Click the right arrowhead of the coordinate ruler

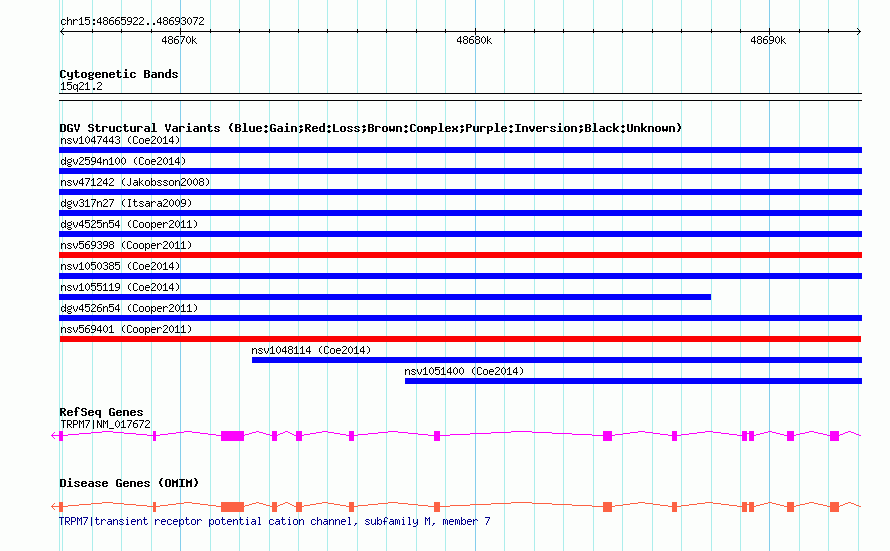[859, 32]
